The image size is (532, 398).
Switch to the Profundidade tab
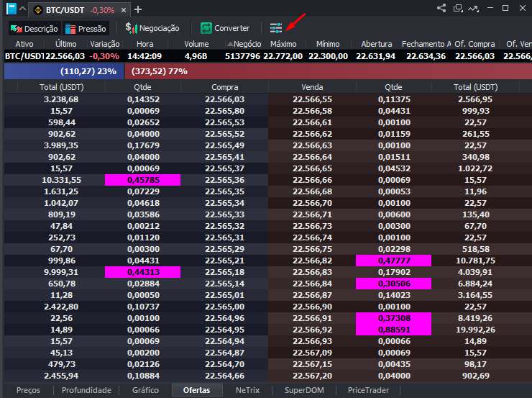86,390
